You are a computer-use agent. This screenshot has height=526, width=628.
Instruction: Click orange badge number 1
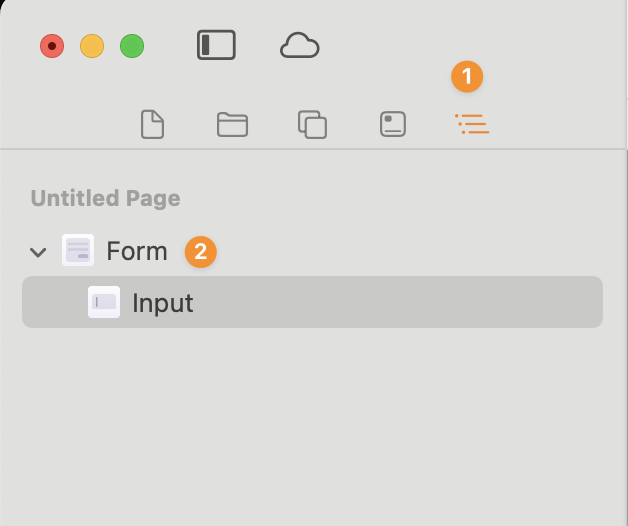(466, 76)
